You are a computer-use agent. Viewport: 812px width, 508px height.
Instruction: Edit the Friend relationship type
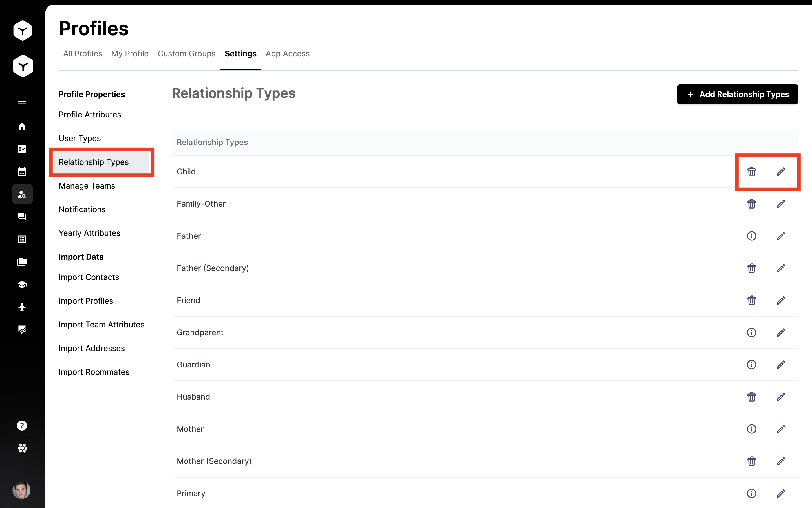pos(780,300)
